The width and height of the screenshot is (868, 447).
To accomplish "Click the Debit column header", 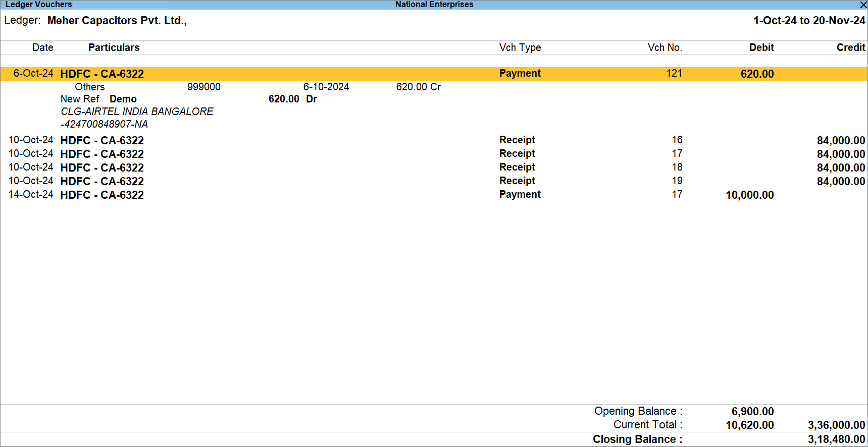I will [761, 47].
